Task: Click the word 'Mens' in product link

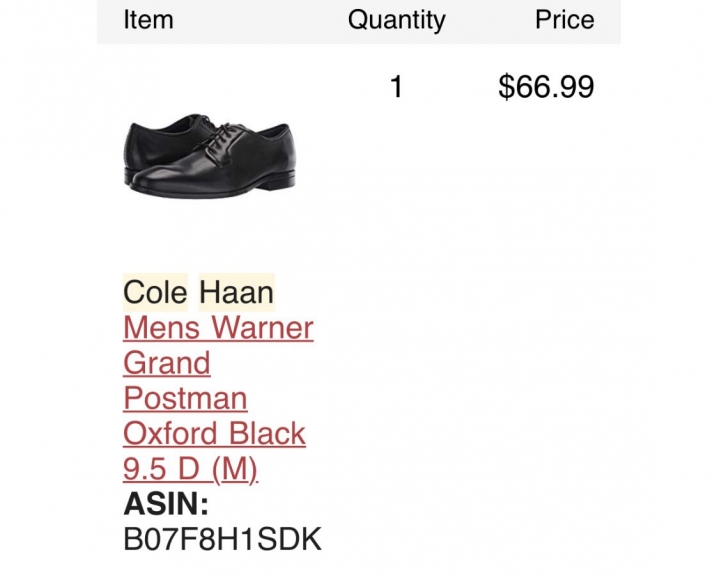Action: click(162, 328)
